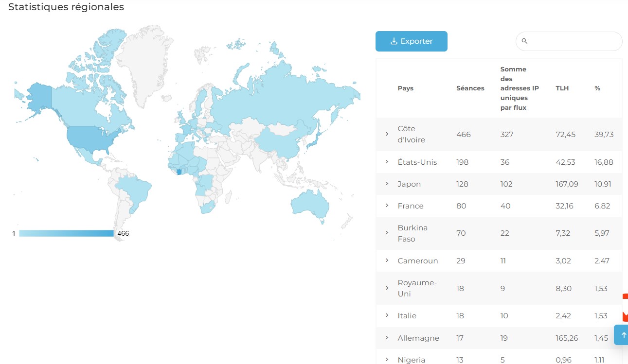
Task: Expand the Allemagne row
Action: [x=387, y=338]
